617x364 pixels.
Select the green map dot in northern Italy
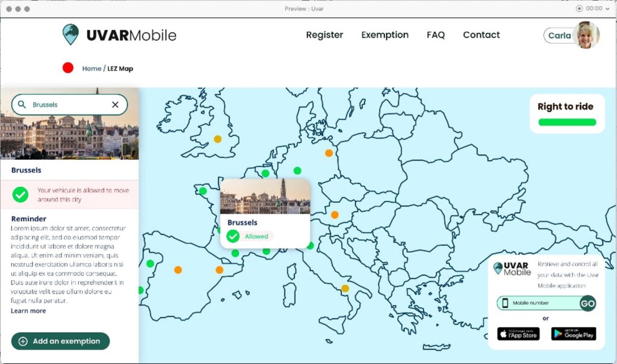pyautogui.click(x=310, y=246)
